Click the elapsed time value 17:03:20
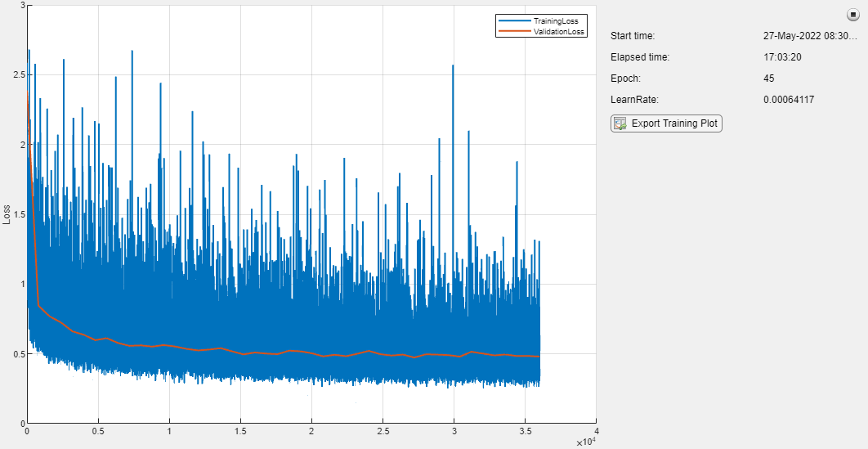Viewport: 868px width, 449px height. coord(783,57)
